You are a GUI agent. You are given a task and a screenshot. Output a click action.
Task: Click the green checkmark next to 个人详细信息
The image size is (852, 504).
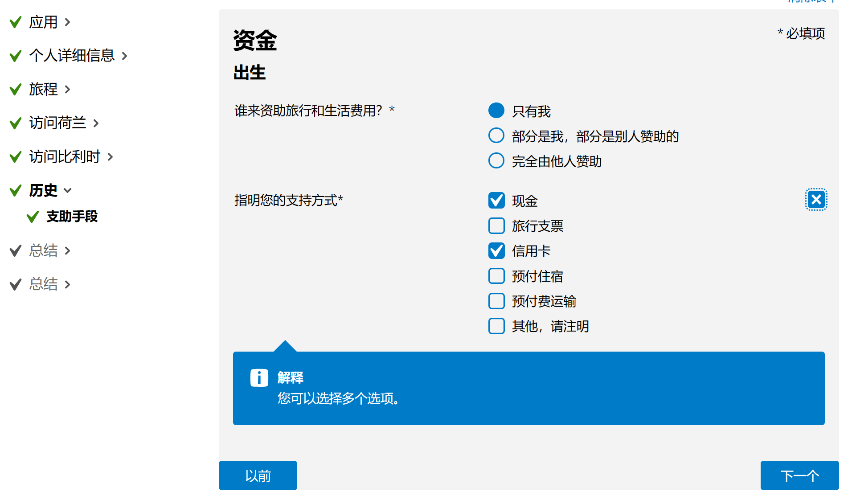(x=16, y=56)
